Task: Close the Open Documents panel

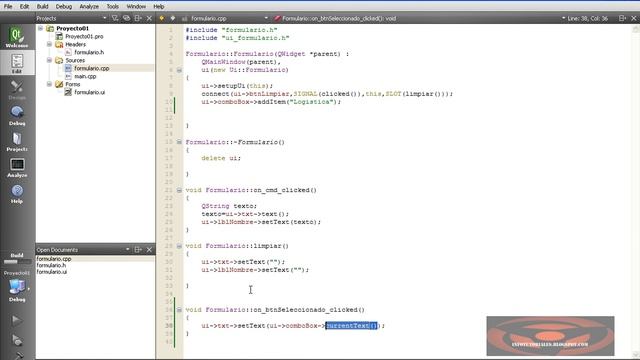Action: [x=149, y=249]
